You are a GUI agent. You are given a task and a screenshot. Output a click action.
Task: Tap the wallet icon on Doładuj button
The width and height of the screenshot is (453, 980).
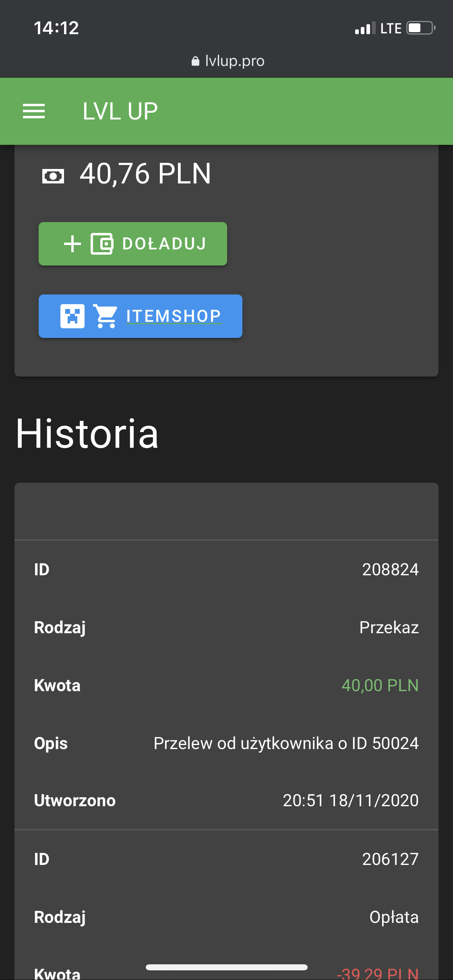(x=101, y=244)
